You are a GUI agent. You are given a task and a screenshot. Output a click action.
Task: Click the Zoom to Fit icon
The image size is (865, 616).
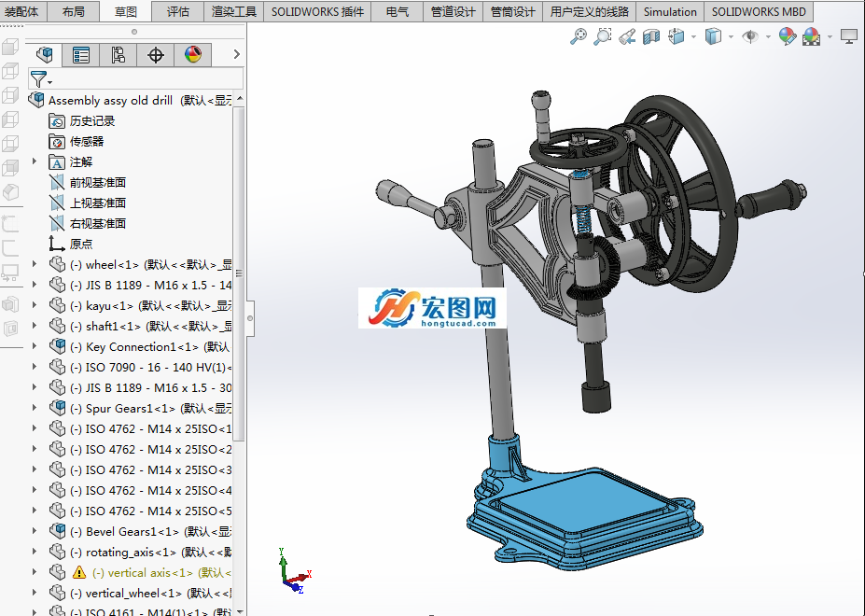579,36
